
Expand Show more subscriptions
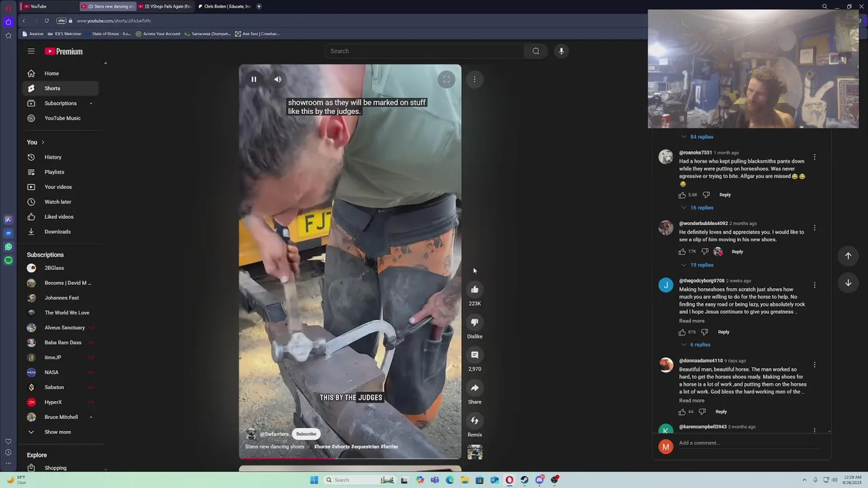61,432
